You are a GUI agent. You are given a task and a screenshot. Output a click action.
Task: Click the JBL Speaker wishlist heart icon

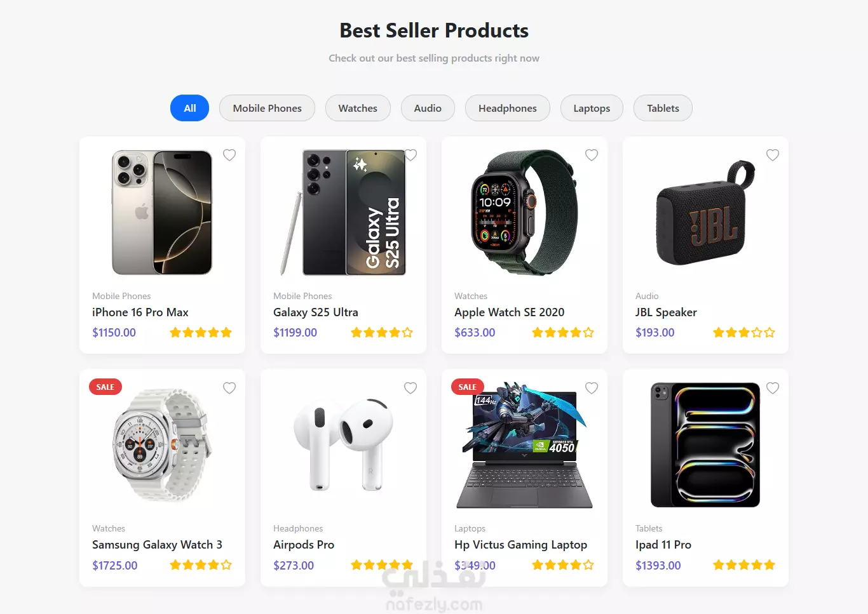(x=773, y=155)
